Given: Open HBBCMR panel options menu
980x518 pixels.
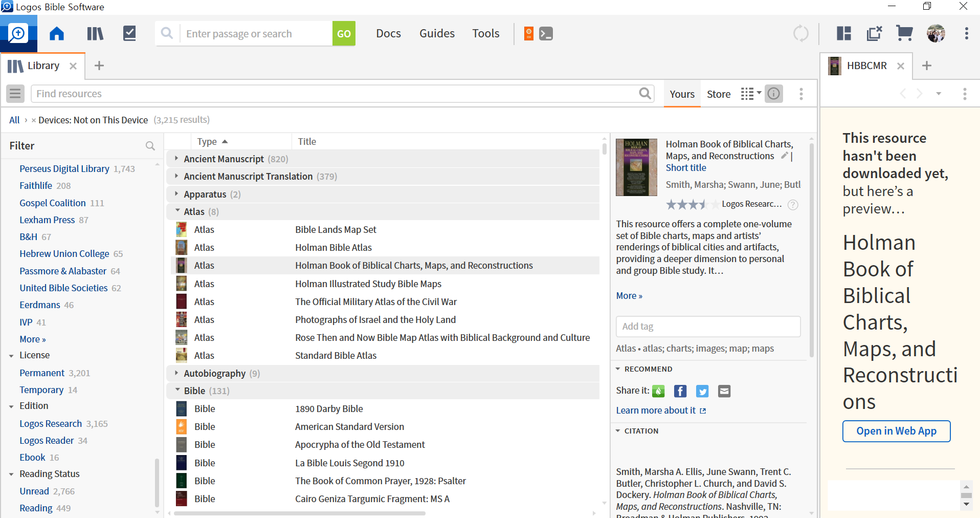Looking at the screenshot, I should pyautogui.click(x=965, y=94).
